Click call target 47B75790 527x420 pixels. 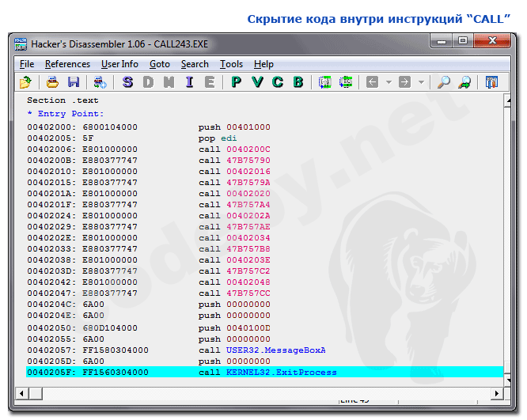coord(248,161)
